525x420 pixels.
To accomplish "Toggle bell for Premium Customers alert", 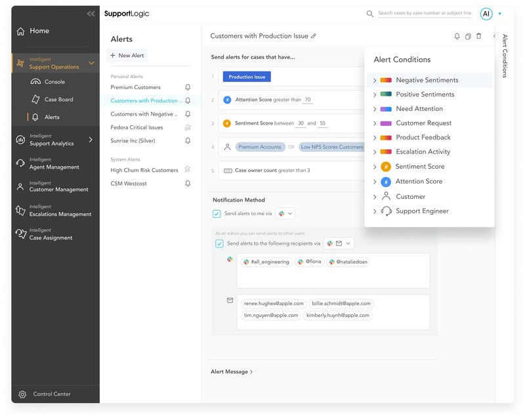I will pyautogui.click(x=188, y=87).
